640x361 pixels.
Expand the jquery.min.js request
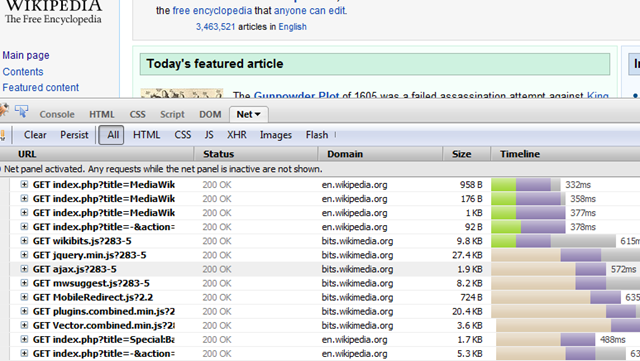(24, 255)
